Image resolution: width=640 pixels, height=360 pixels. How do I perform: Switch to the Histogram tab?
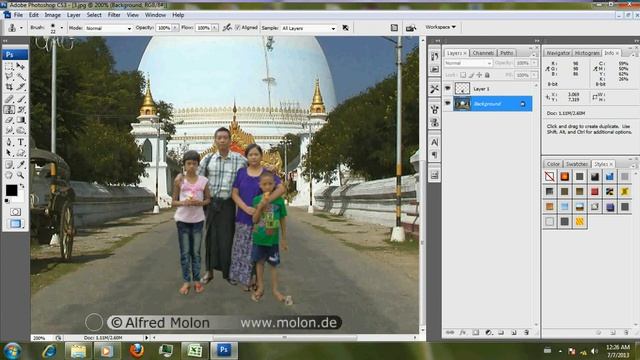pyautogui.click(x=587, y=53)
